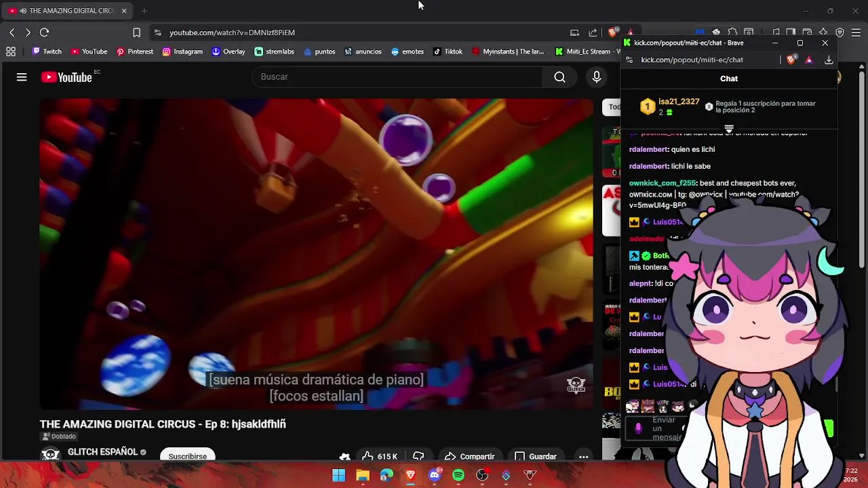The width and height of the screenshot is (868, 488).
Task: Open the ownkick_com_f255 username in chat
Action: point(663,183)
